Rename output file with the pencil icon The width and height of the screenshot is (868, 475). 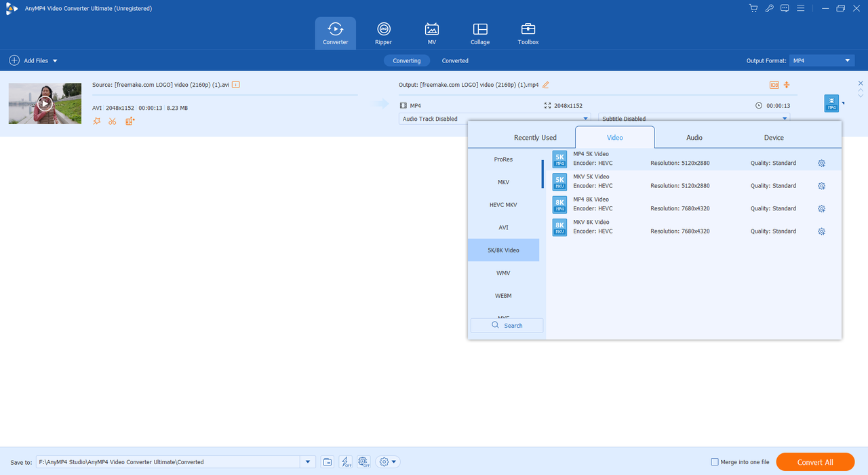(x=546, y=85)
